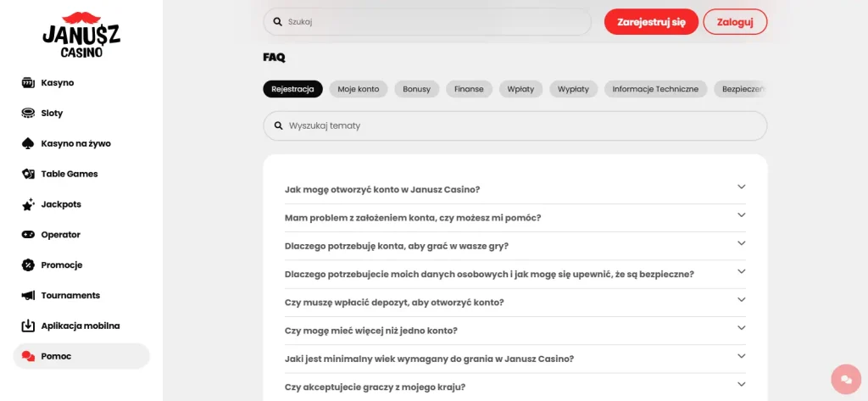Viewport: 868px width, 401px height.
Task: Click the FAQ heading text
Action: [x=274, y=58]
